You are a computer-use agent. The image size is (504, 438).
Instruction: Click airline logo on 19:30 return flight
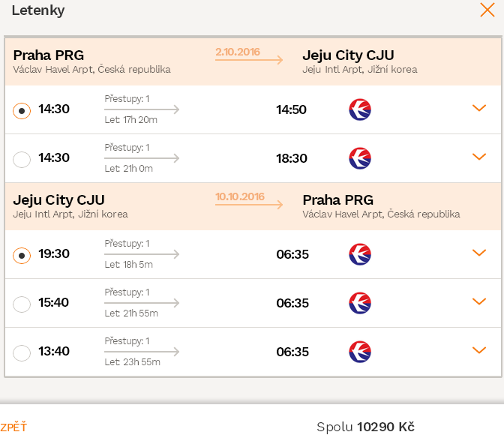[x=360, y=254]
